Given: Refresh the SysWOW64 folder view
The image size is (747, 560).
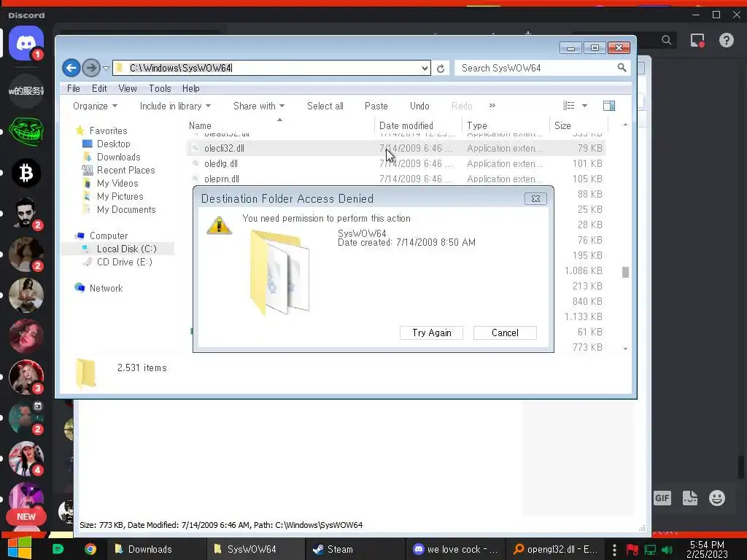Looking at the screenshot, I should (x=441, y=69).
